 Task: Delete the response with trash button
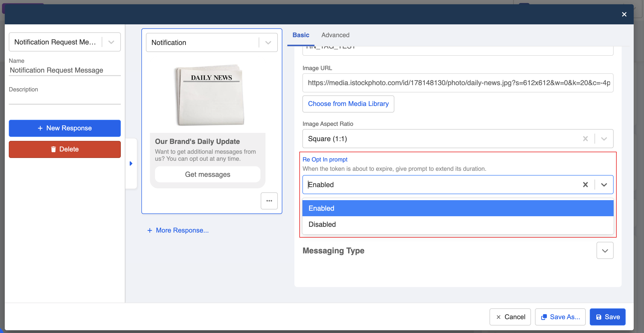(x=65, y=149)
